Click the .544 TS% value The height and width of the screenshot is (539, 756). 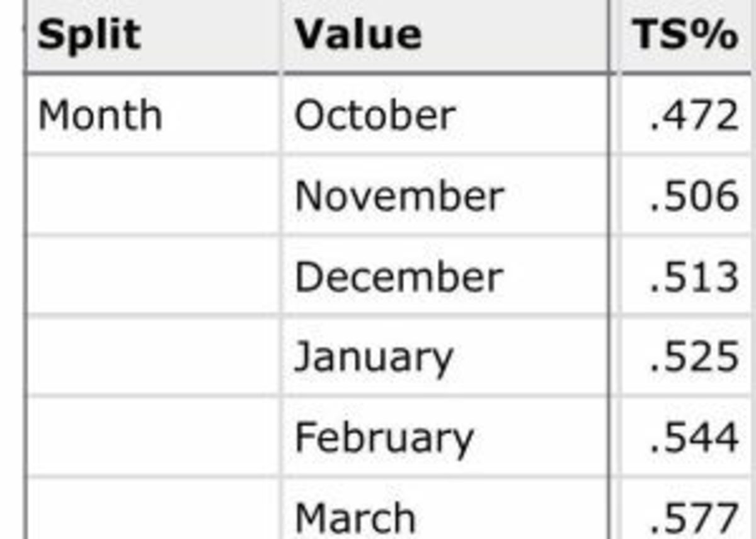point(694,438)
